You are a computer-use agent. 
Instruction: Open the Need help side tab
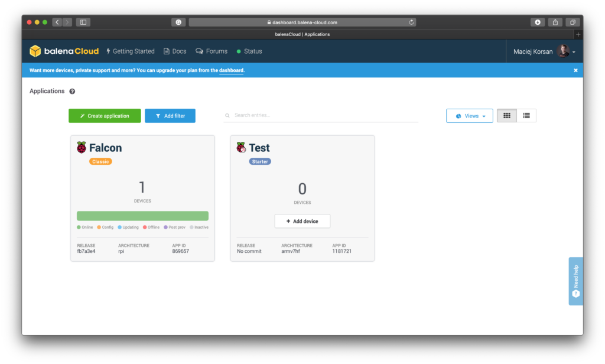(575, 281)
